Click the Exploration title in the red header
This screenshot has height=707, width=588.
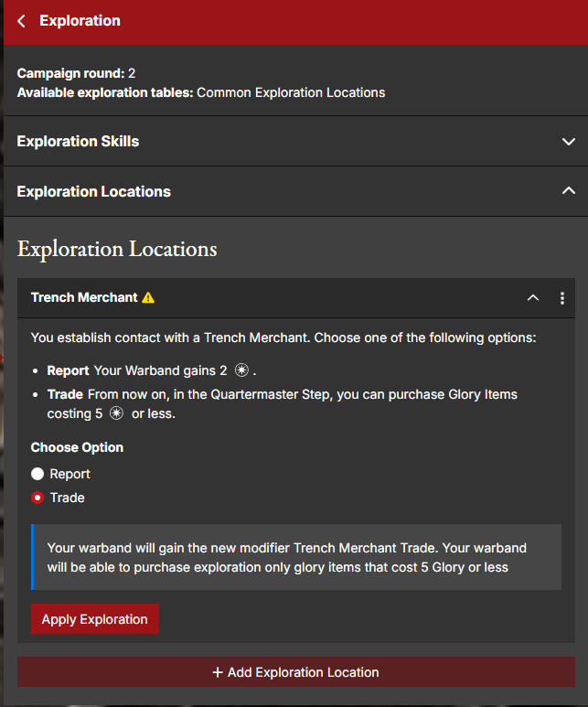80,20
